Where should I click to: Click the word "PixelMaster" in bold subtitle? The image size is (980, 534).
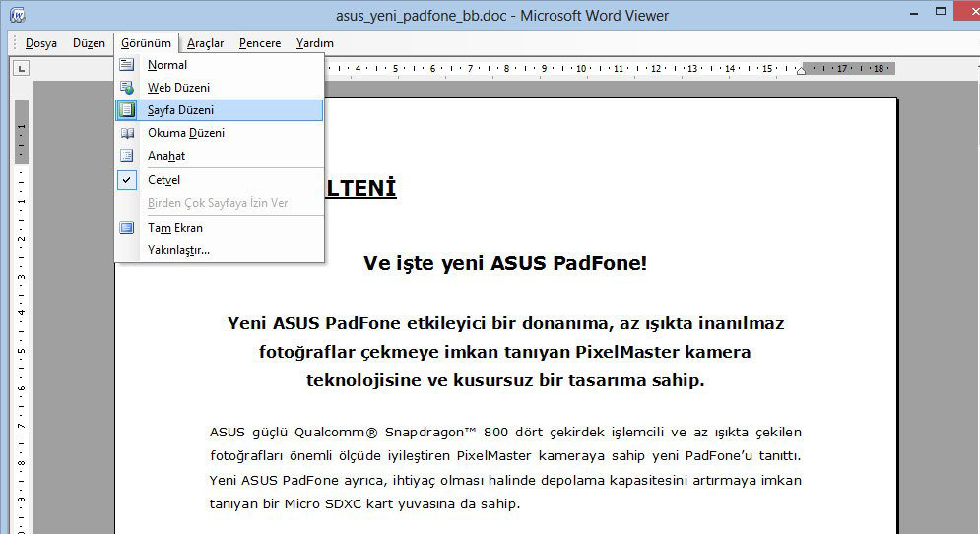coord(626,352)
